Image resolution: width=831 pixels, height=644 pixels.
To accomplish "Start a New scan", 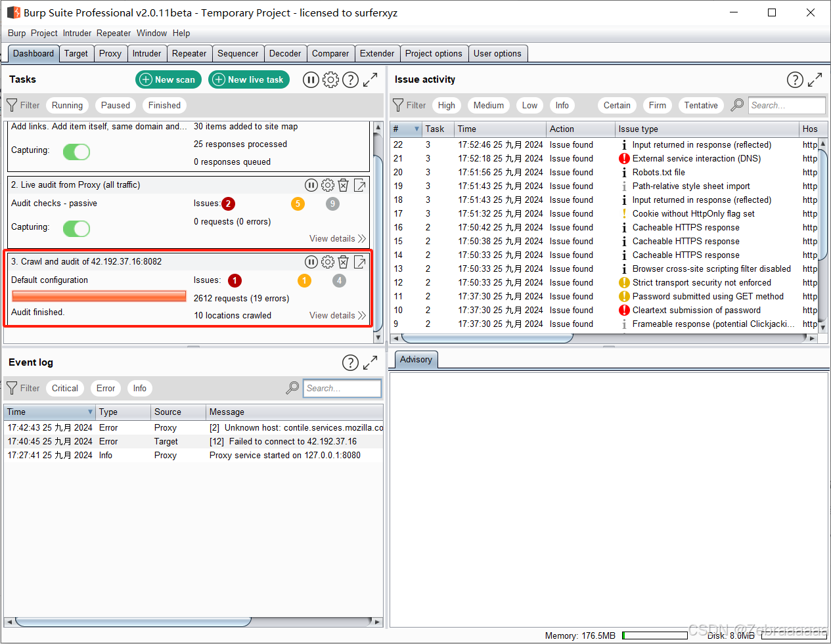I will (x=169, y=79).
